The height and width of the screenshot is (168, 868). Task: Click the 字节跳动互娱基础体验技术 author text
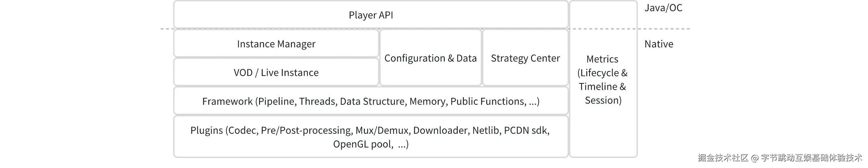811,157
